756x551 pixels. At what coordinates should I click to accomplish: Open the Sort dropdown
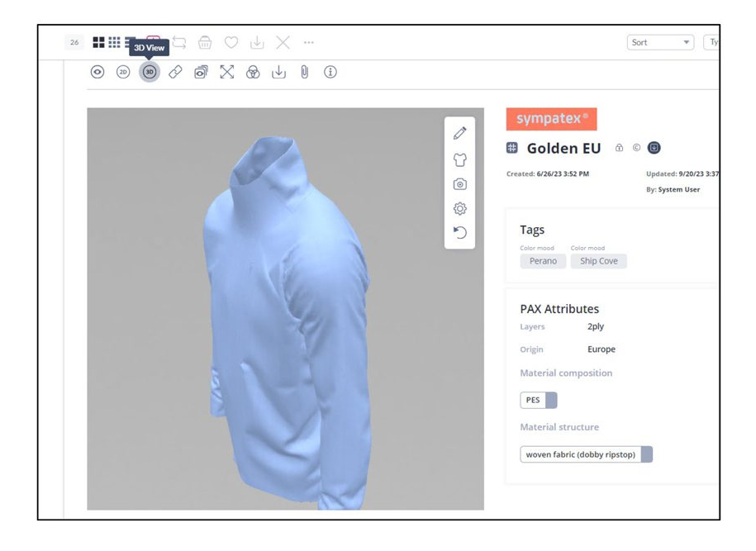click(x=660, y=42)
